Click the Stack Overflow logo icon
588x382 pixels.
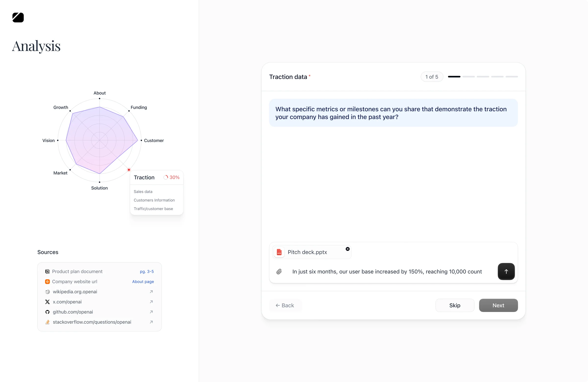pos(48,322)
